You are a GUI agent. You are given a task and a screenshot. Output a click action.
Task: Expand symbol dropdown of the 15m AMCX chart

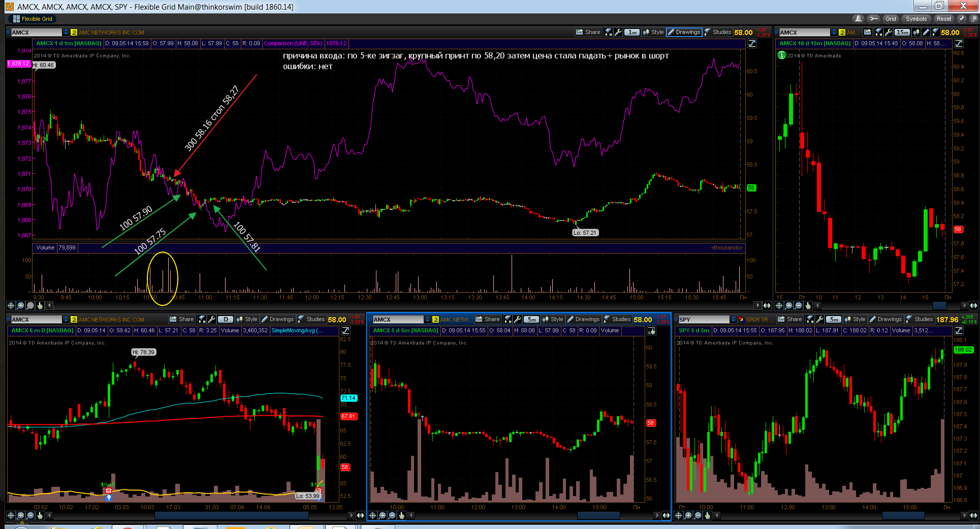tap(834, 33)
